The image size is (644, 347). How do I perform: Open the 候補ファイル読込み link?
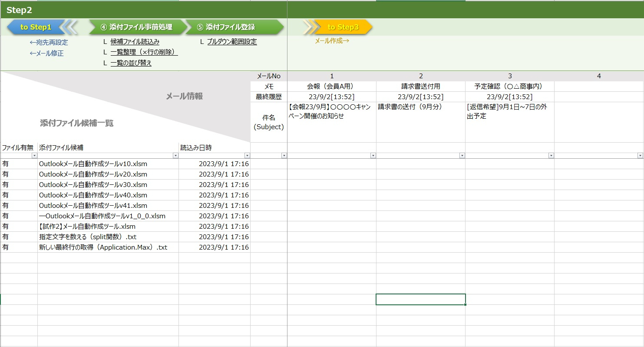[135, 42]
